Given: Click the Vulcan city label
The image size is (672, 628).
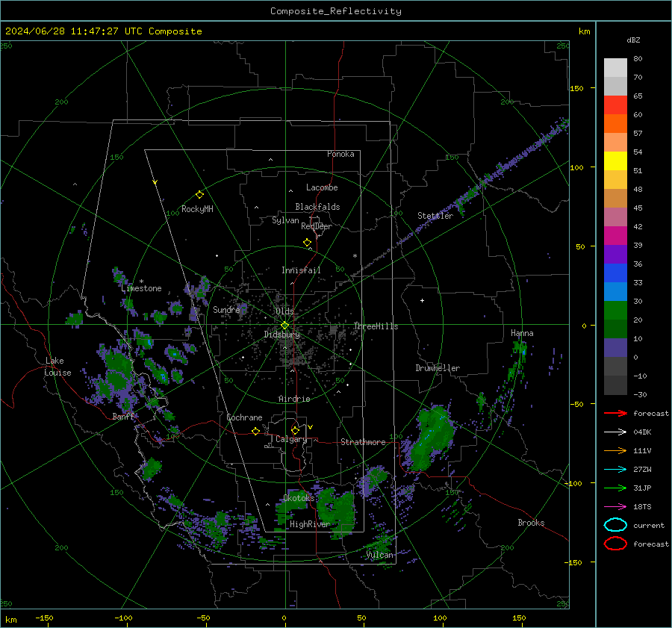Looking at the screenshot, I should (x=380, y=555).
